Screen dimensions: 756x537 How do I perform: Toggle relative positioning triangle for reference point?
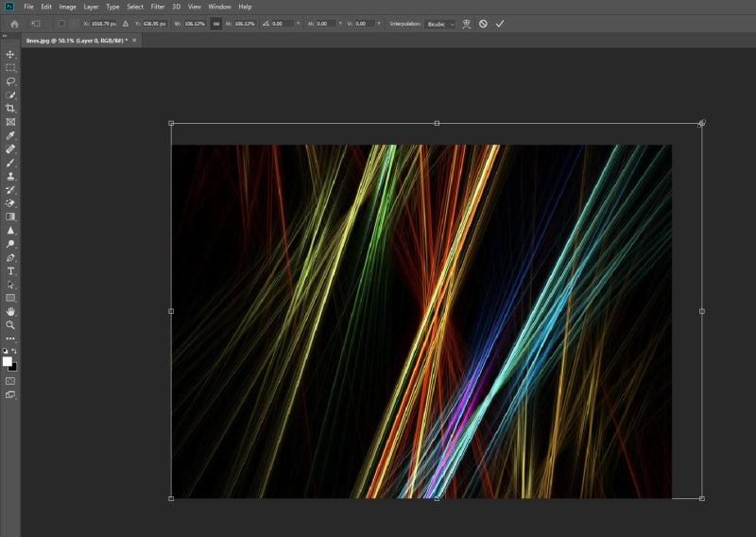[126, 24]
